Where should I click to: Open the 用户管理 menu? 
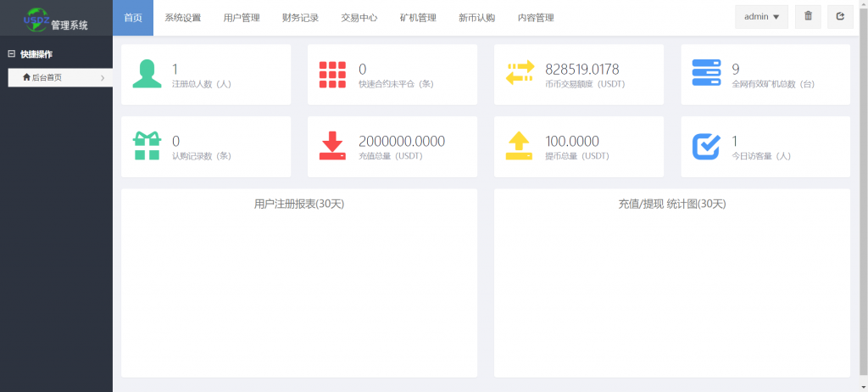tap(242, 18)
